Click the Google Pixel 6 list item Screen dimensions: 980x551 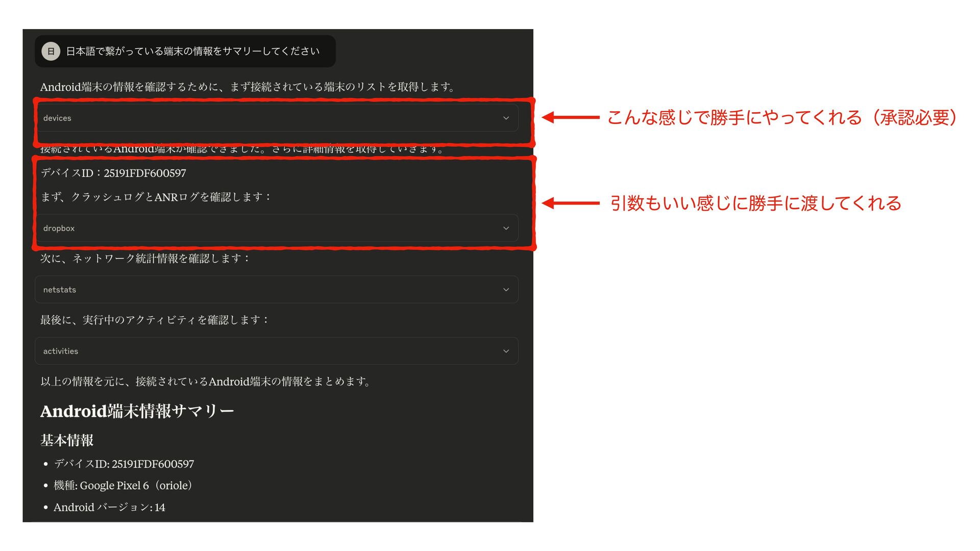pos(122,486)
